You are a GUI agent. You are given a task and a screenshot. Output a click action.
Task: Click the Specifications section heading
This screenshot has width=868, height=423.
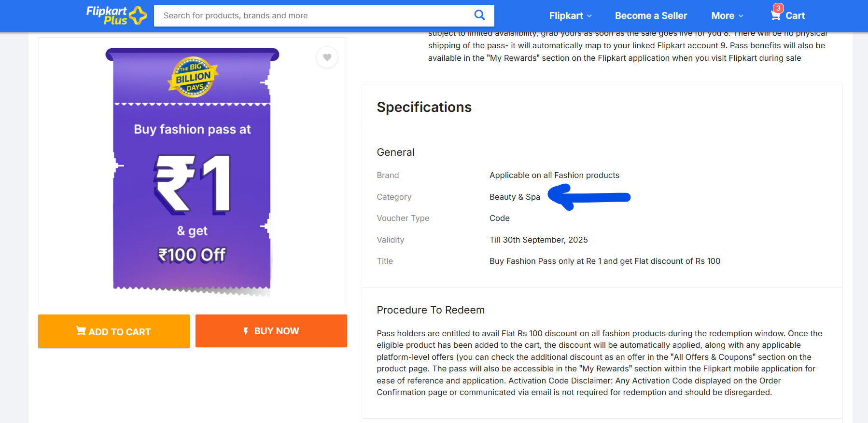tap(424, 107)
